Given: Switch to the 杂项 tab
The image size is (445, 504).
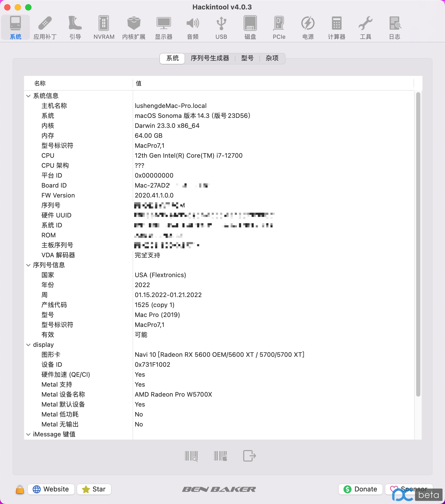Looking at the screenshot, I should coord(272,58).
